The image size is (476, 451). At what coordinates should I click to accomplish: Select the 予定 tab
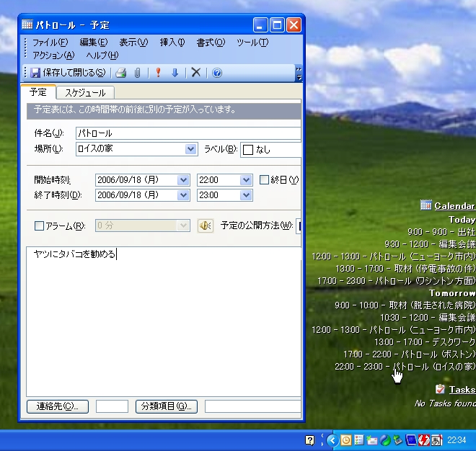pos(38,92)
